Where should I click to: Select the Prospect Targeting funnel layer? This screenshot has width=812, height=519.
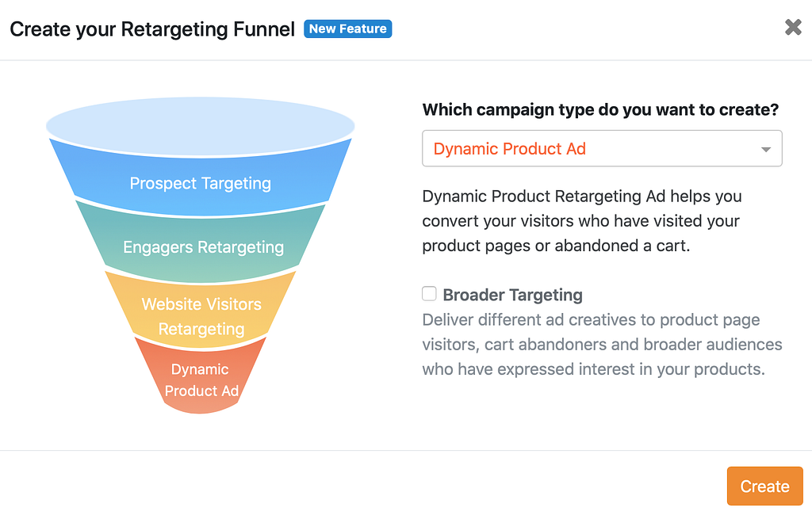click(201, 178)
